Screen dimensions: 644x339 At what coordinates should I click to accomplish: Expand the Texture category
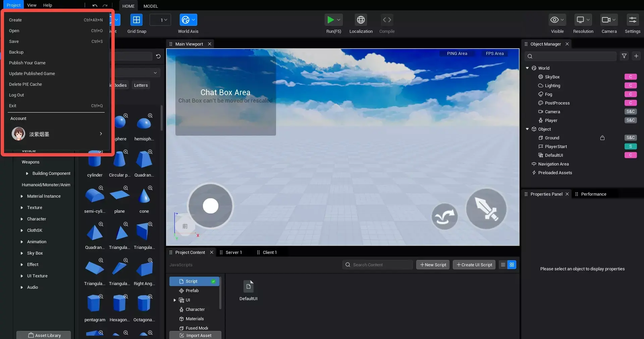22,208
